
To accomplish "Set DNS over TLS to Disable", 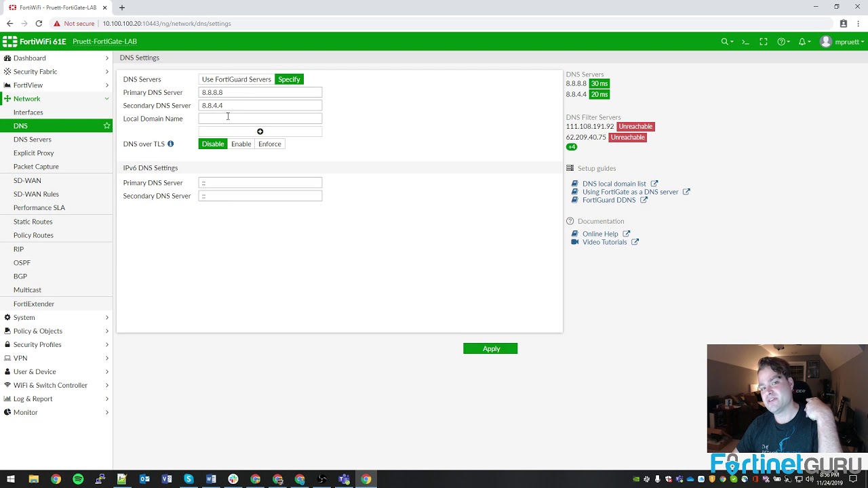I will pyautogui.click(x=213, y=144).
